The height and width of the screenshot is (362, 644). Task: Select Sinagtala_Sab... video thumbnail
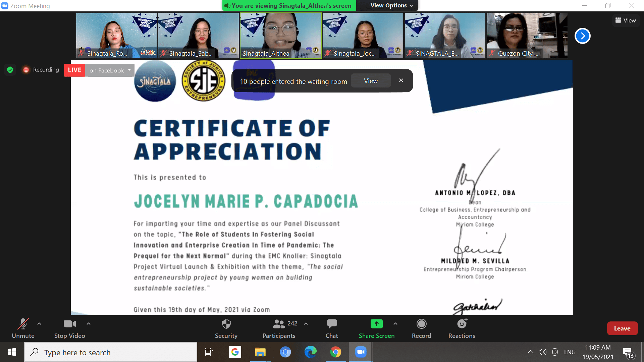click(199, 36)
